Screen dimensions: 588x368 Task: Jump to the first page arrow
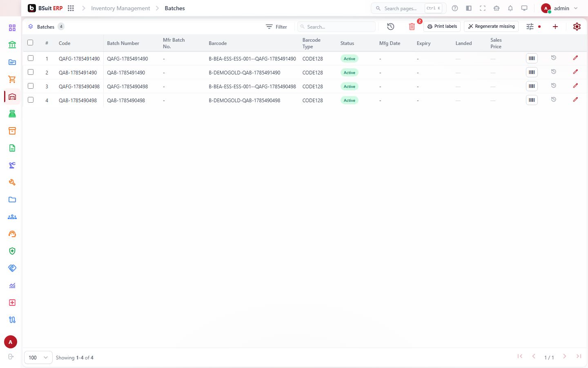520,357
